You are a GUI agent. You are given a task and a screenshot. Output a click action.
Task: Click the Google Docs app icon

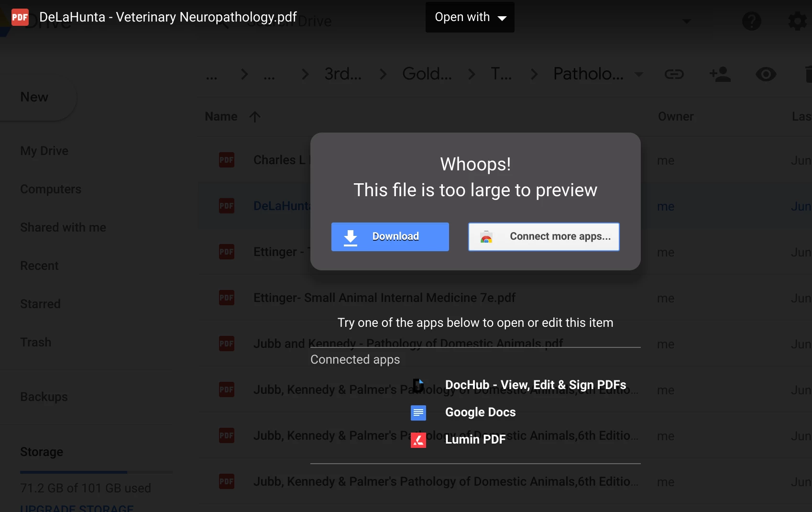coord(418,412)
